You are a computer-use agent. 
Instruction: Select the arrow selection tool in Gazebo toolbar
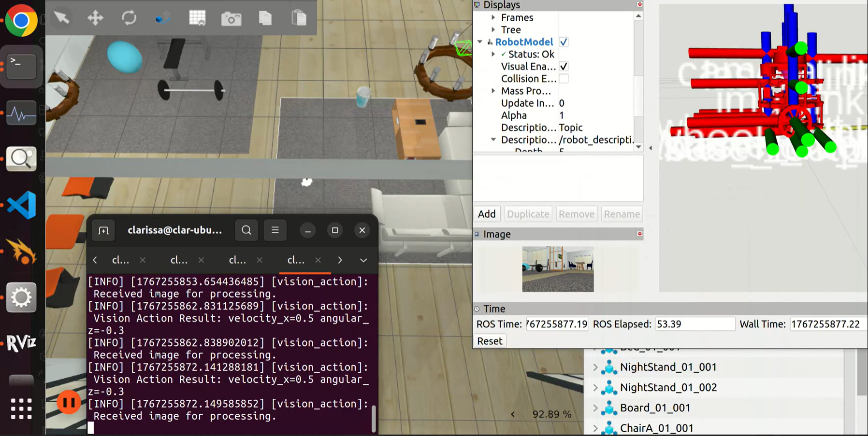61,18
